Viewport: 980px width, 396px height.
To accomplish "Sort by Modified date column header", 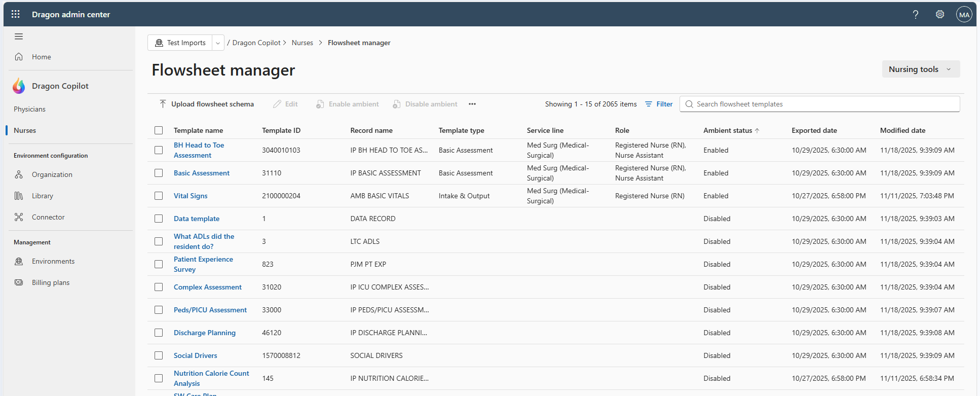I will click(x=902, y=130).
